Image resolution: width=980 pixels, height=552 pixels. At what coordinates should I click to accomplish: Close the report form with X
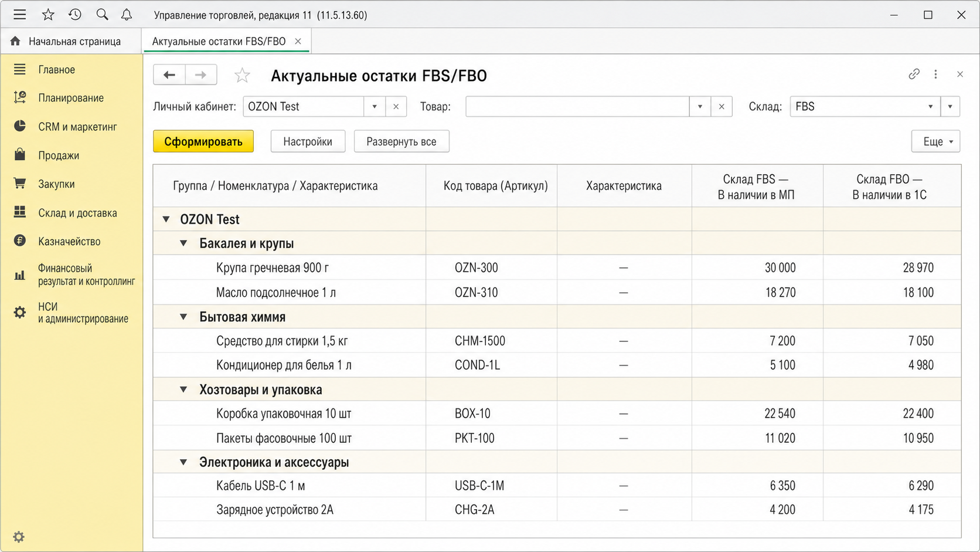(960, 74)
